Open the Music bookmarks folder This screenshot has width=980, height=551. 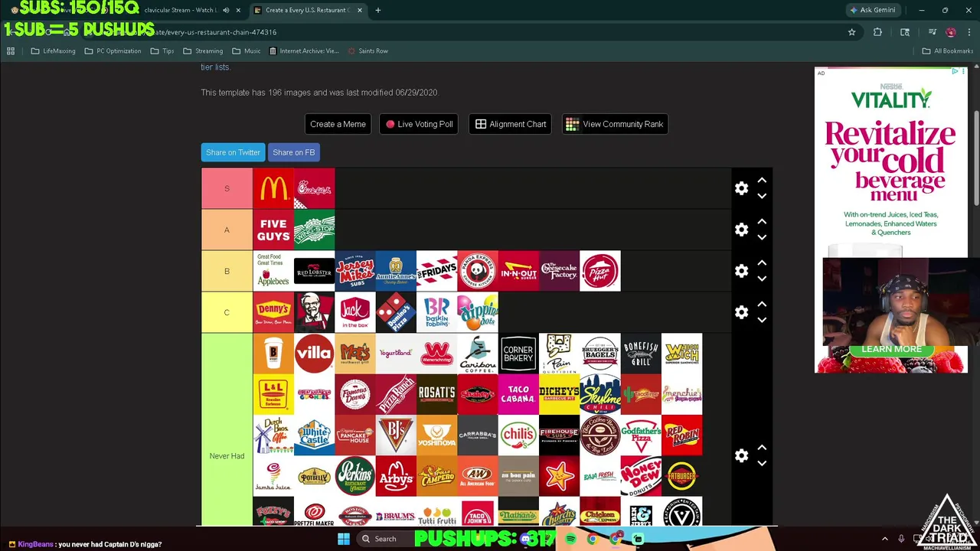click(x=247, y=51)
